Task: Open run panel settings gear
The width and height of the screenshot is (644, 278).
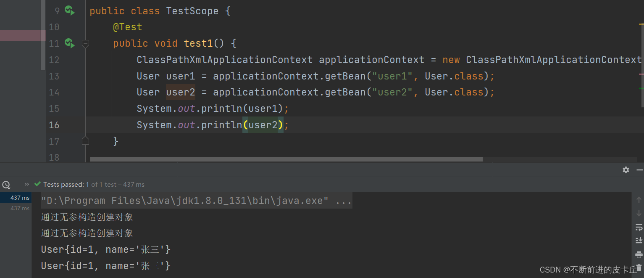Action: tap(626, 170)
